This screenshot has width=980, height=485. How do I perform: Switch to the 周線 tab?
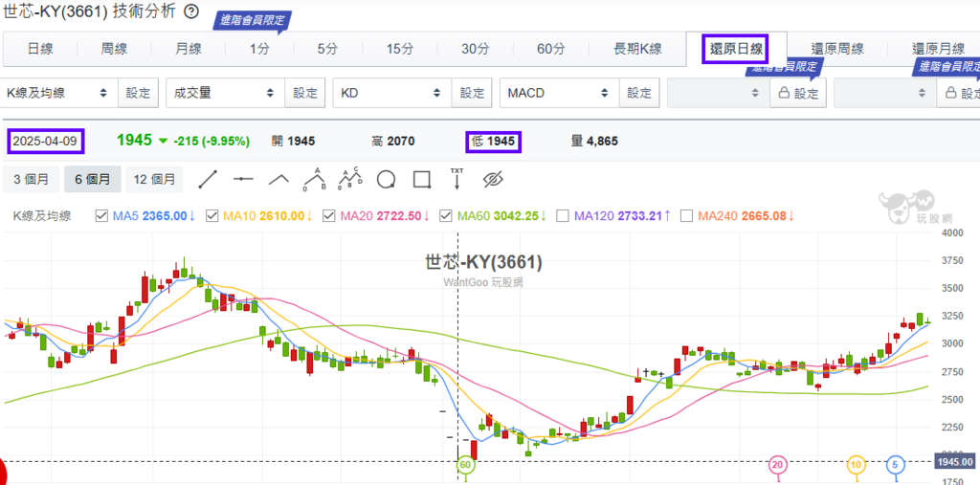click(115, 49)
